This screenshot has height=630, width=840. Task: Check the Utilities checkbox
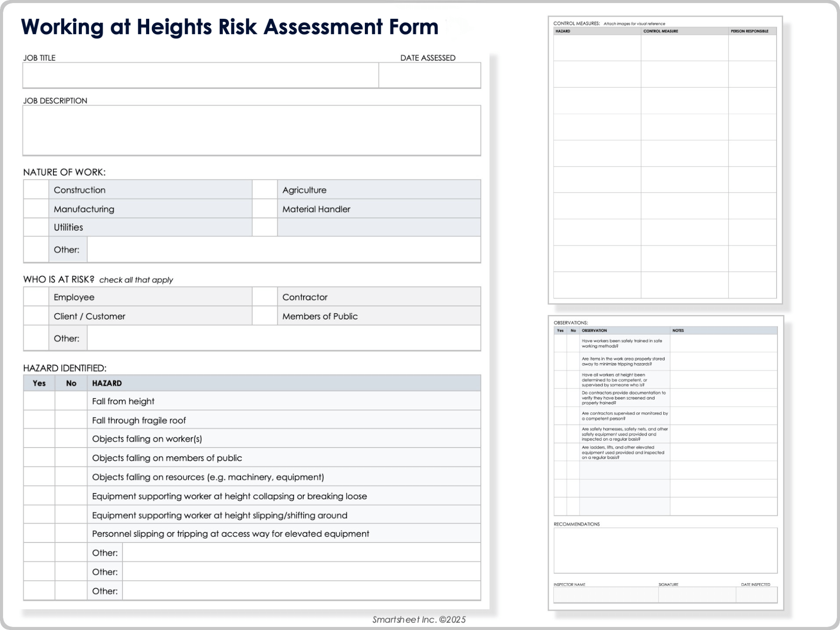[36, 227]
